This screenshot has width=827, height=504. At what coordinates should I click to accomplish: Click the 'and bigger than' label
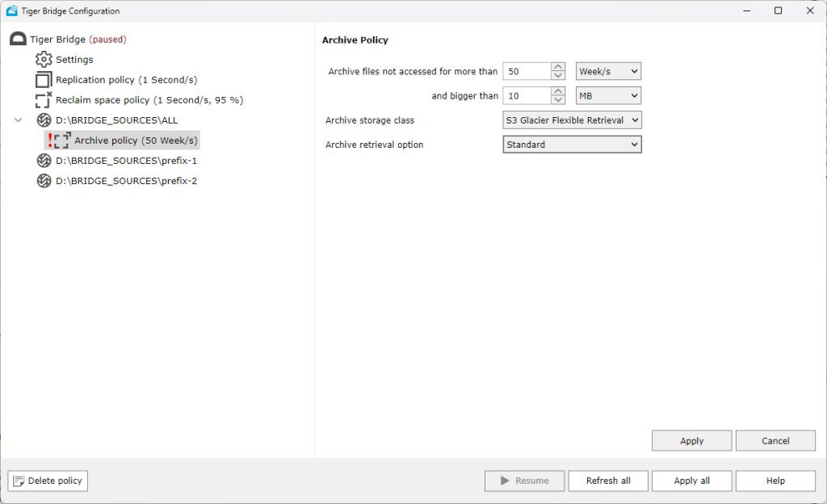click(x=464, y=96)
